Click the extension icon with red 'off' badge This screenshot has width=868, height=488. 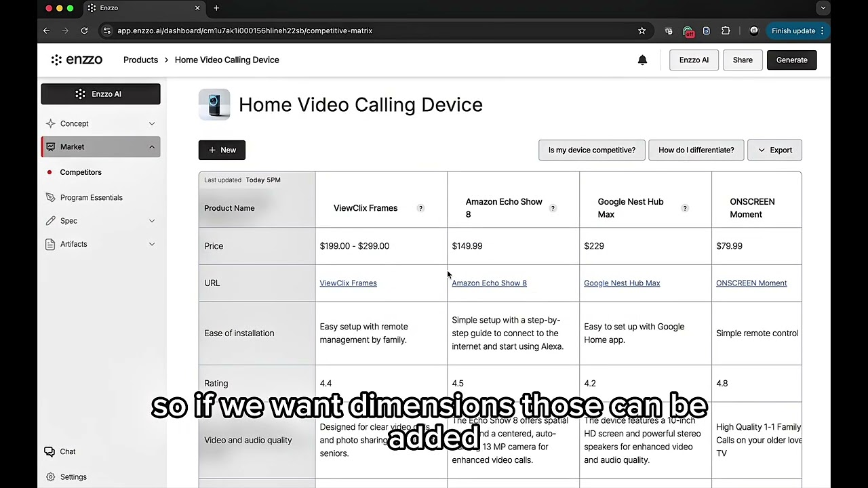688,31
